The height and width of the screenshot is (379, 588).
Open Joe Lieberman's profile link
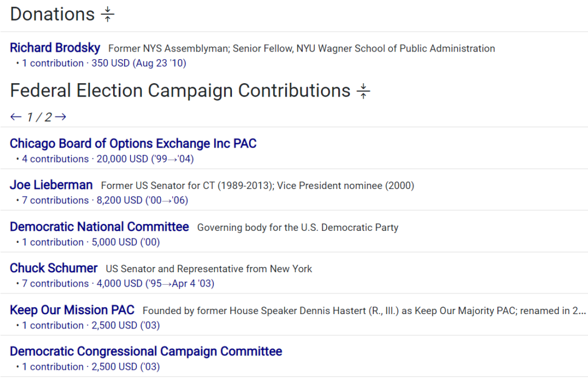coord(51,185)
